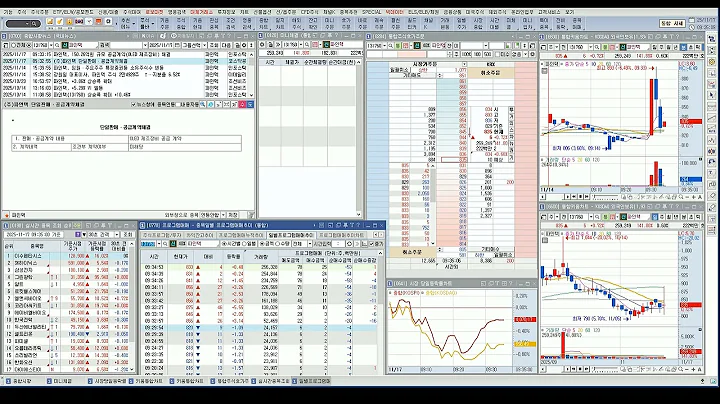The image size is (720, 404).
Task: Click the code search icon in the upper chart window
Action: point(596,47)
